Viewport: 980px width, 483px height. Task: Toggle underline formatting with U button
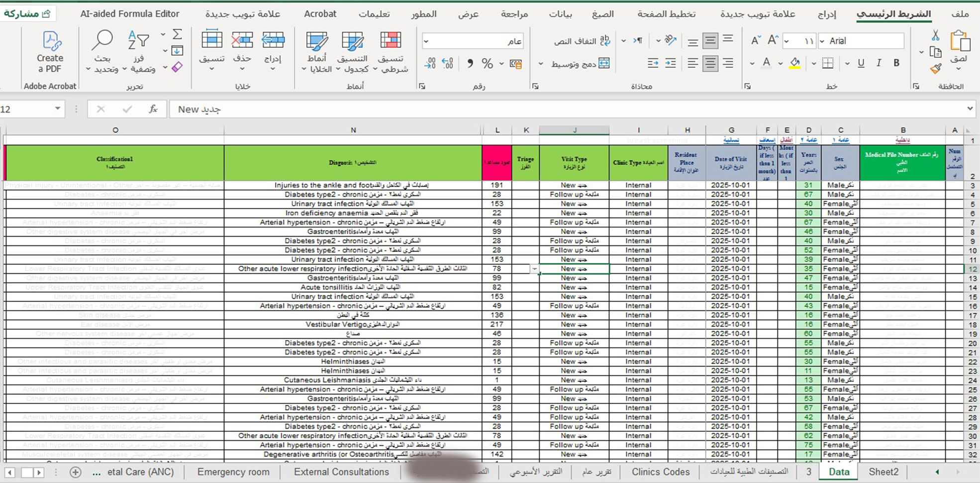tap(861, 63)
